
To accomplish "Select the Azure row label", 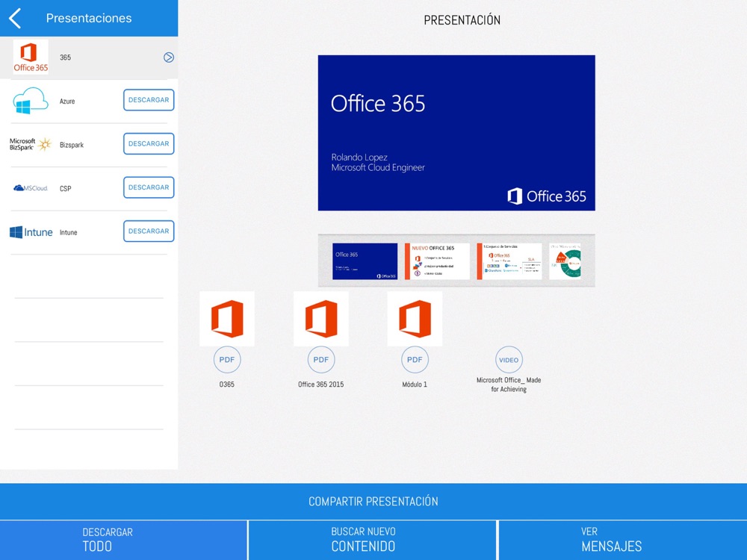I will pyautogui.click(x=67, y=101).
